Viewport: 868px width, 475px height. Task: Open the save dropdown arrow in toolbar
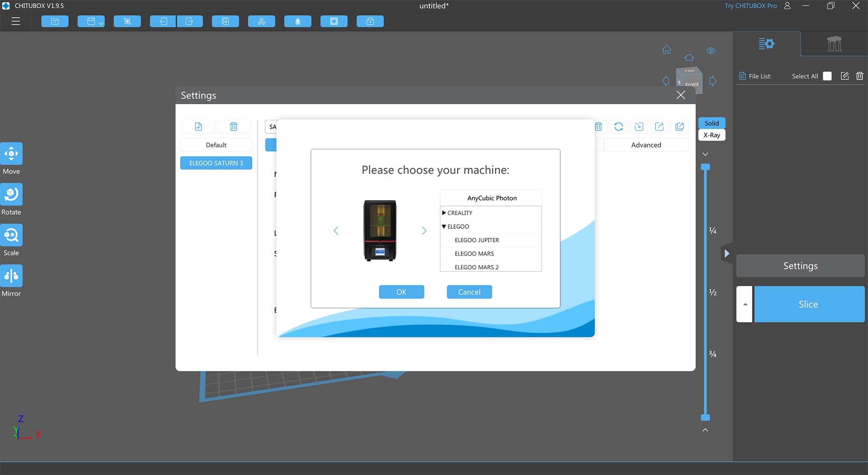[x=101, y=23]
